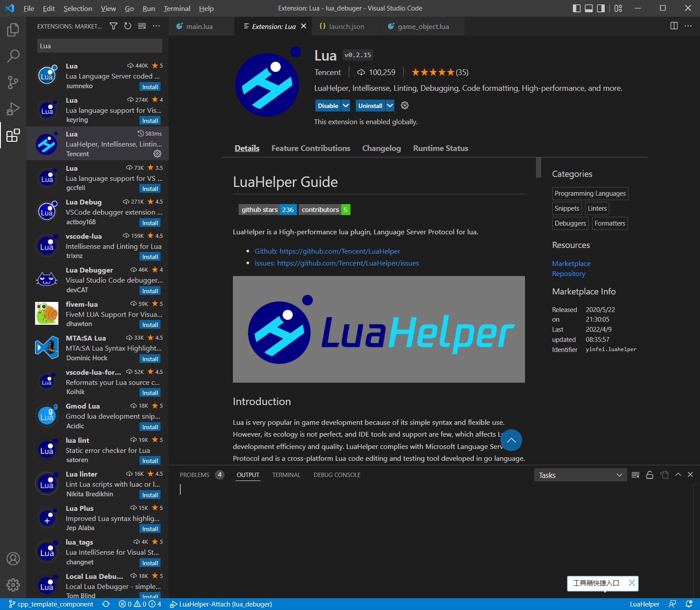Open errors and warnings status indicator
This screenshot has height=610, width=700.
pyautogui.click(x=140, y=604)
